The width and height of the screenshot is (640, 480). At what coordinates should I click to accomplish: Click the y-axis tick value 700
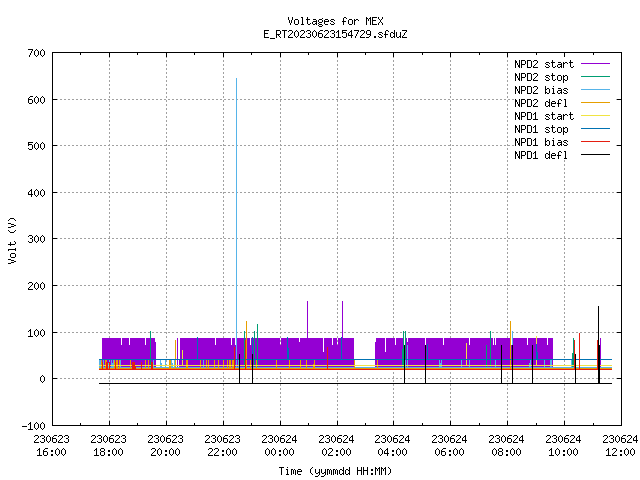point(36,53)
